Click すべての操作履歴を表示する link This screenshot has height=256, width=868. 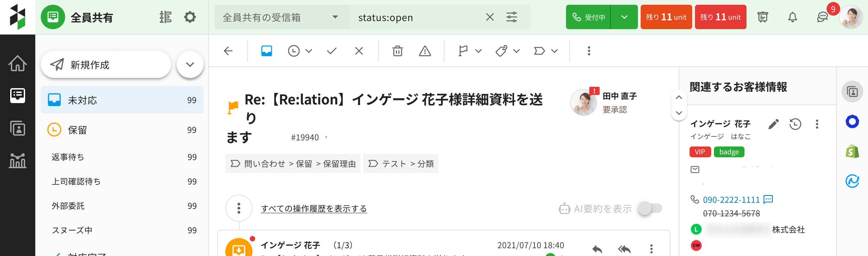314,209
